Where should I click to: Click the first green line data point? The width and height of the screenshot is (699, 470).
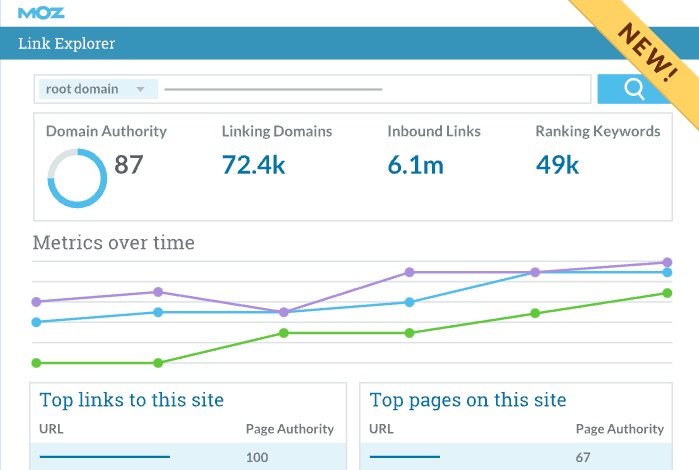37,363
